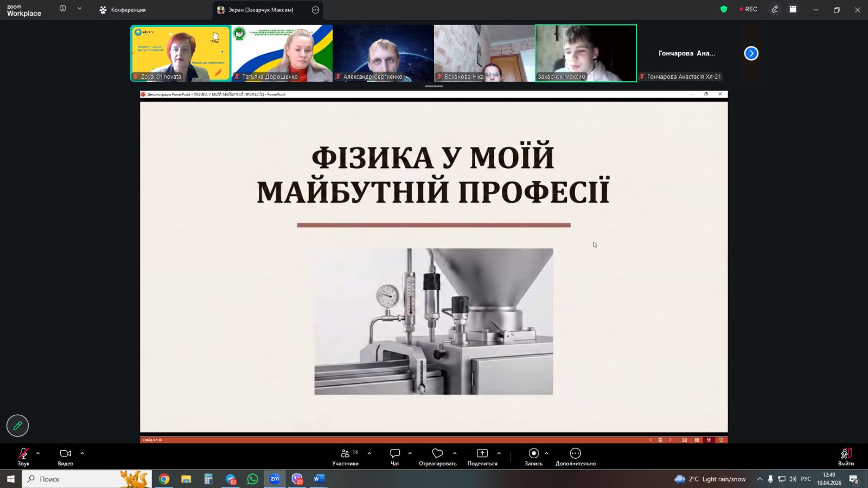Leave meeting with Выйти button

846,457
